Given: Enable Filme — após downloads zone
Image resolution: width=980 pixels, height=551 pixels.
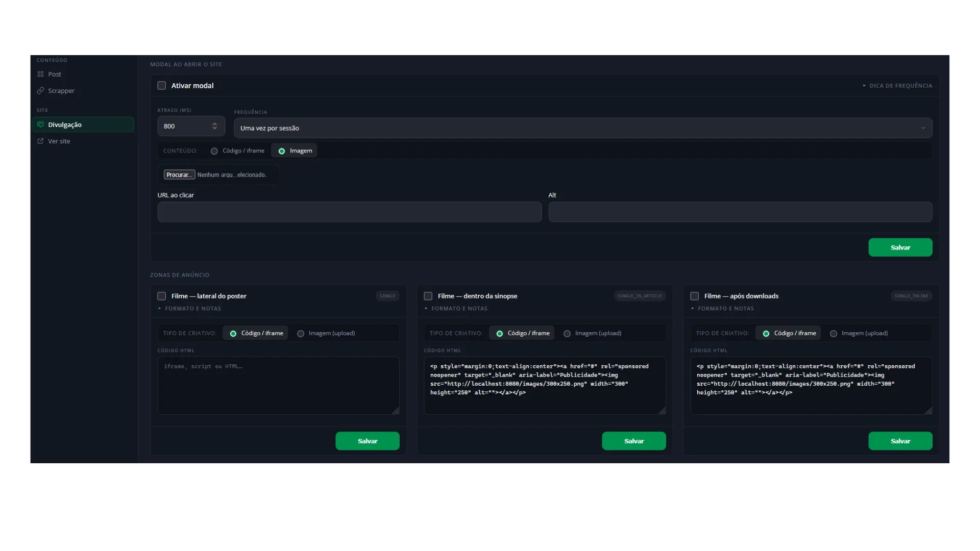Looking at the screenshot, I should (x=694, y=296).
